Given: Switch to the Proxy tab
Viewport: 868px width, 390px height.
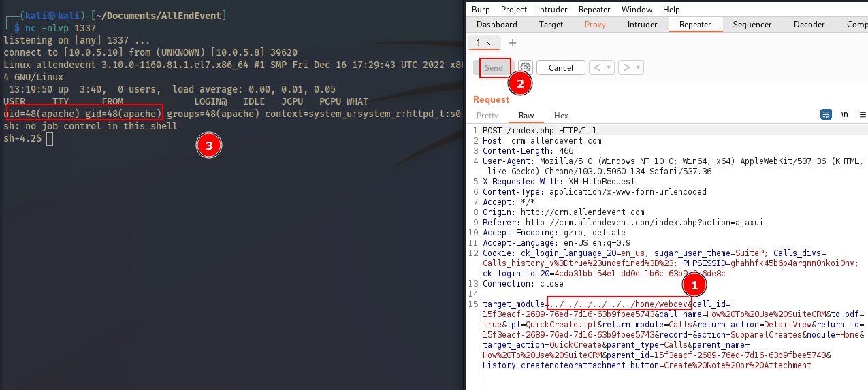Looking at the screenshot, I should tap(595, 25).
